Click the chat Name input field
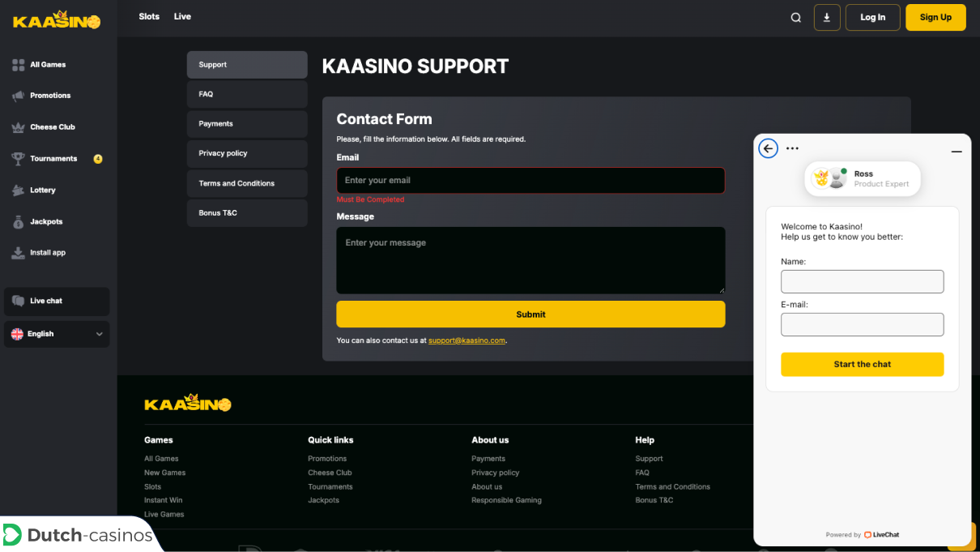The height and width of the screenshot is (552, 980). [x=863, y=281]
